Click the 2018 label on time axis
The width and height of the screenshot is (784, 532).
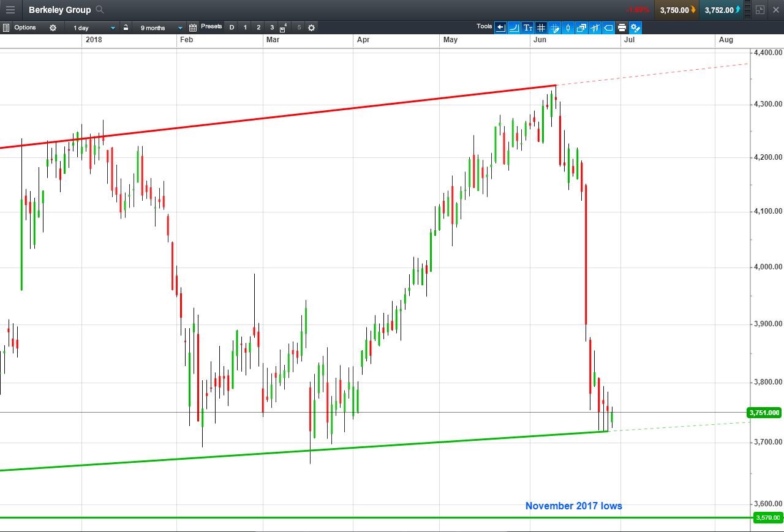coord(94,40)
